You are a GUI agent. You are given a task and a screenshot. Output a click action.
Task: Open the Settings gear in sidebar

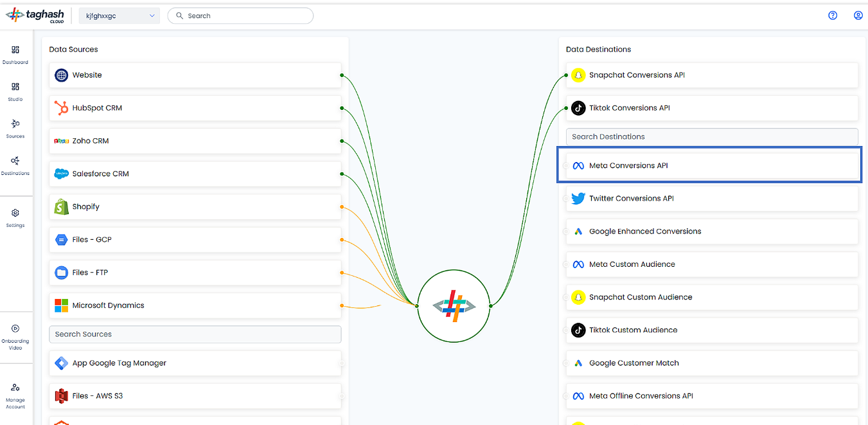coord(15,213)
